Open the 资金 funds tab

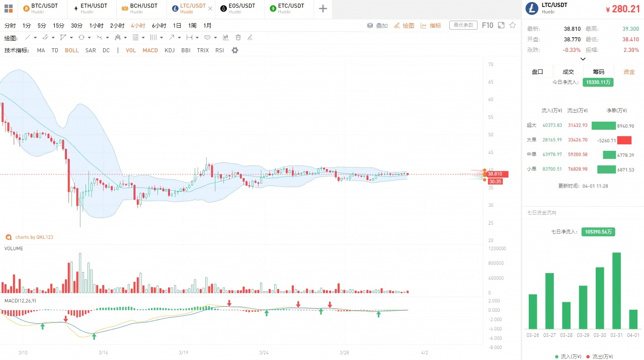(629, 72)
